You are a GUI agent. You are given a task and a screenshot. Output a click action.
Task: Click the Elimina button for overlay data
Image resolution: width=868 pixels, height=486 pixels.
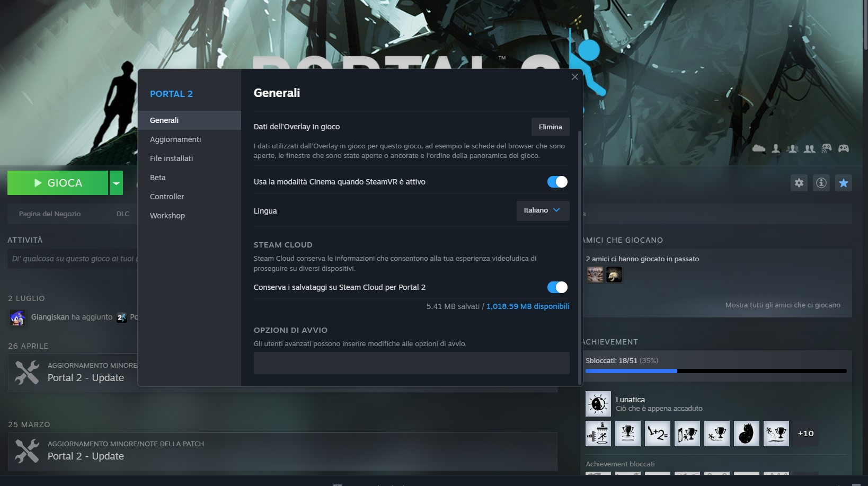551,127
